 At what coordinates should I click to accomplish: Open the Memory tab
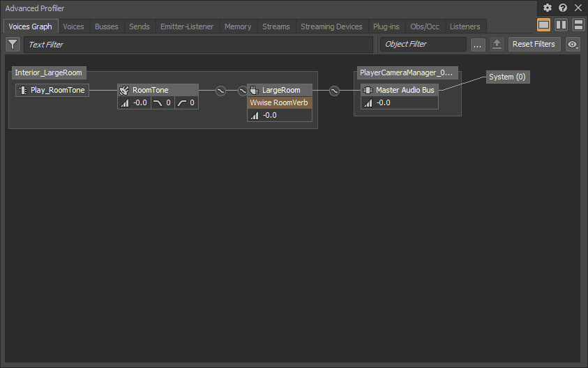coord(238,26)
